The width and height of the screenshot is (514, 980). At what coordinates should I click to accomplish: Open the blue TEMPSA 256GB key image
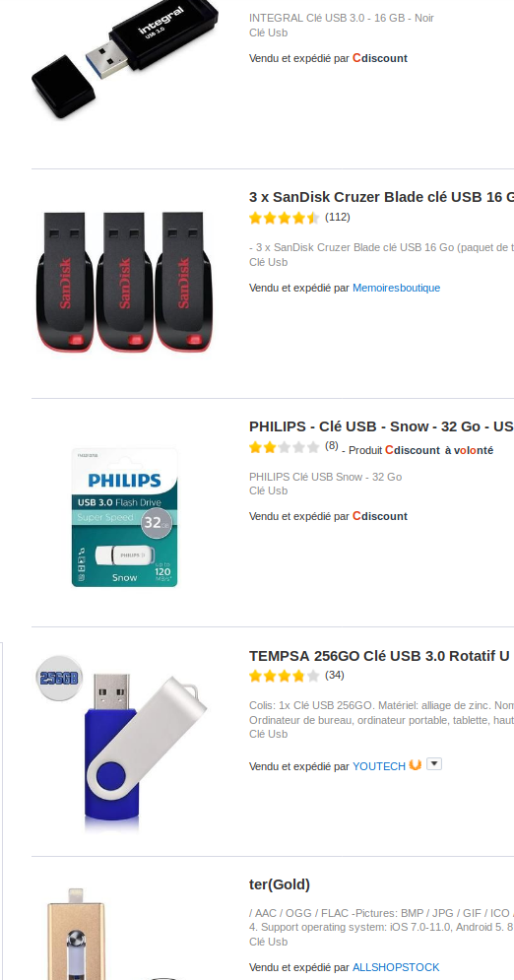pyautogui.click(x=123, y=743)
